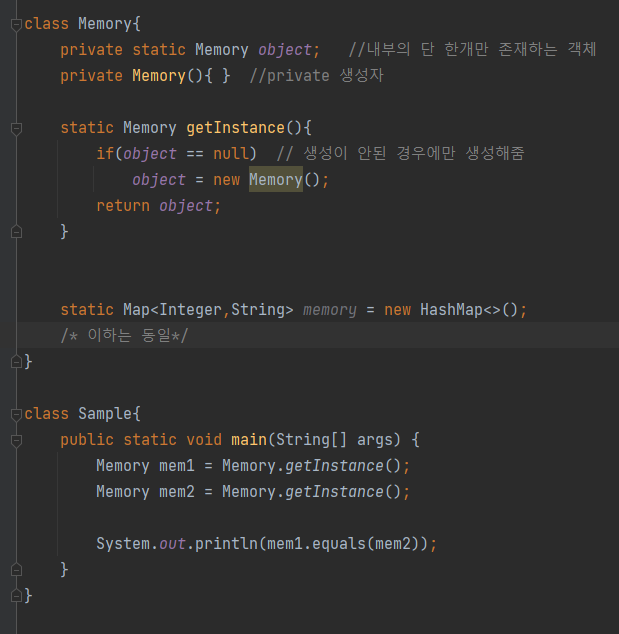Click comment '// 생성이 안된 경우에만 생성해줌'
This screenshot has width=619, height=634.
coord(400,154)
